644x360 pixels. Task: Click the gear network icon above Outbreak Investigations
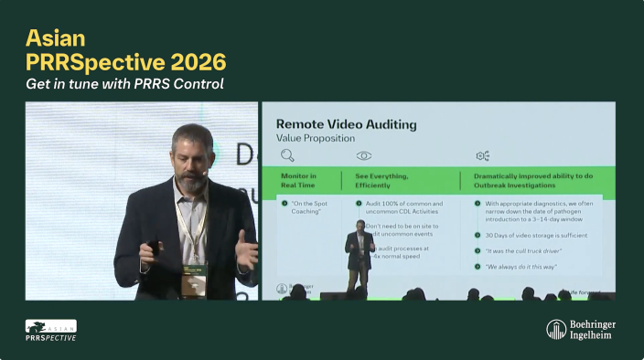pyautogui.click(x=483, y=156)
